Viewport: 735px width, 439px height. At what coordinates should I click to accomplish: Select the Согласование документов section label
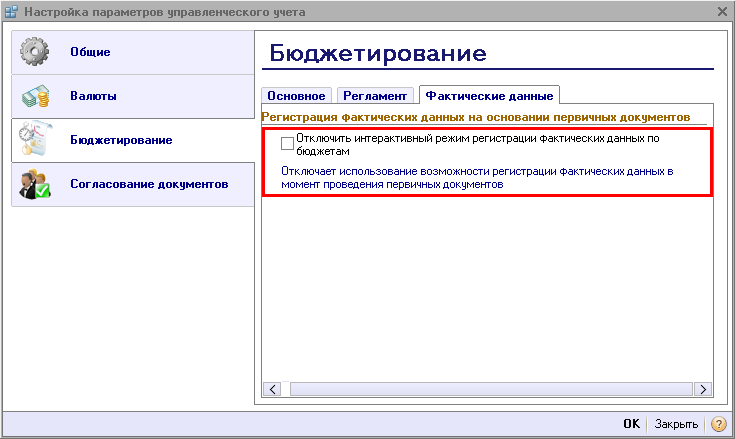pos(148,185)
